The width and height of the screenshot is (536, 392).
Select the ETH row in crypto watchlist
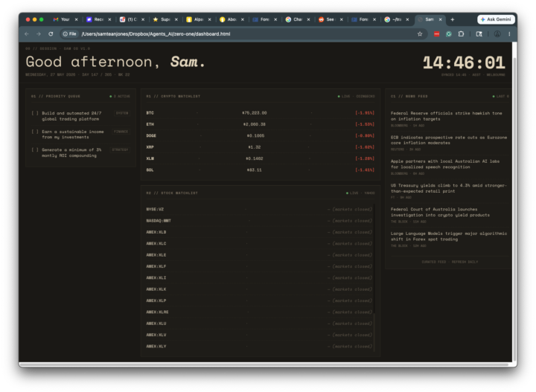[x=260, y=124]
